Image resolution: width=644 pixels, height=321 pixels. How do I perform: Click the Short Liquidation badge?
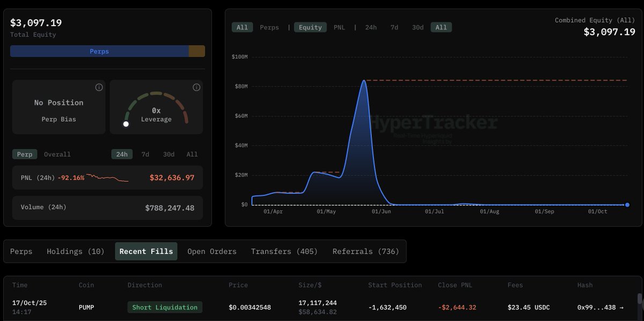(x=165, y=307)
